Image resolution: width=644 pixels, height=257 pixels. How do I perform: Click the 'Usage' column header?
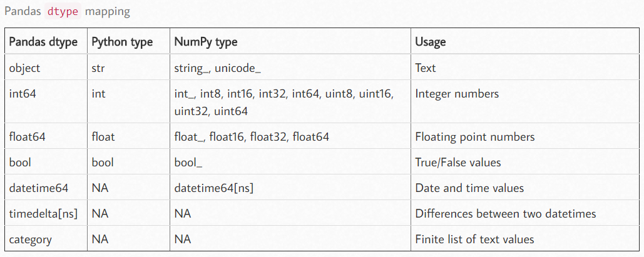431,42
